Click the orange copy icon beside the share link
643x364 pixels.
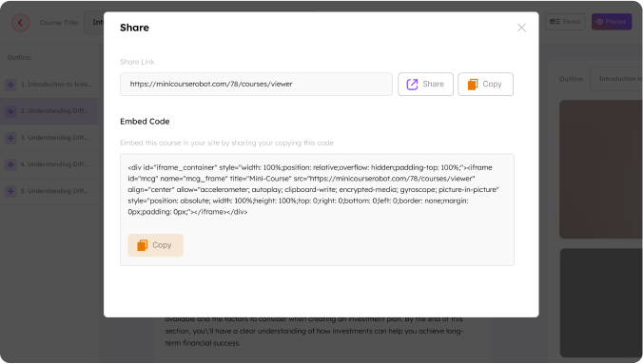[473, 84]
